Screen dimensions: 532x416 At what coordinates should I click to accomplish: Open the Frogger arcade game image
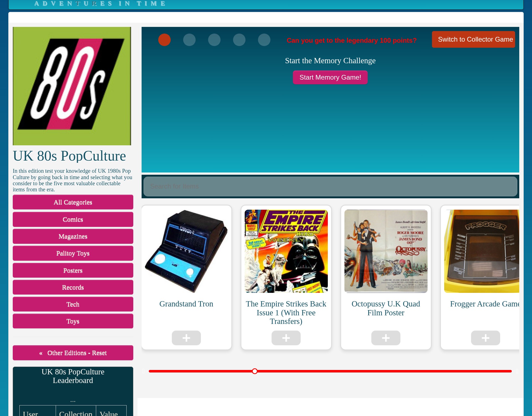[x=482, y=251]
